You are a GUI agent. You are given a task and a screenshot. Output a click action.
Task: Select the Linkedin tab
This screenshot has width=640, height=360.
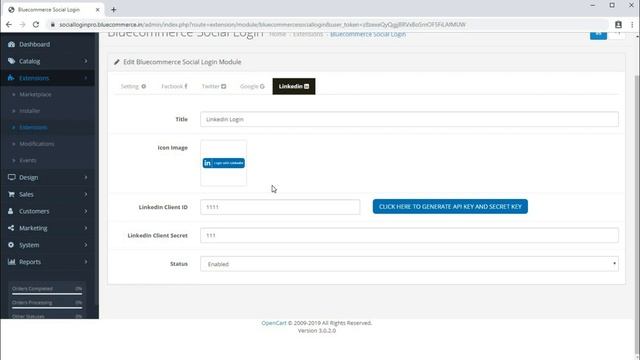[294, 86]
